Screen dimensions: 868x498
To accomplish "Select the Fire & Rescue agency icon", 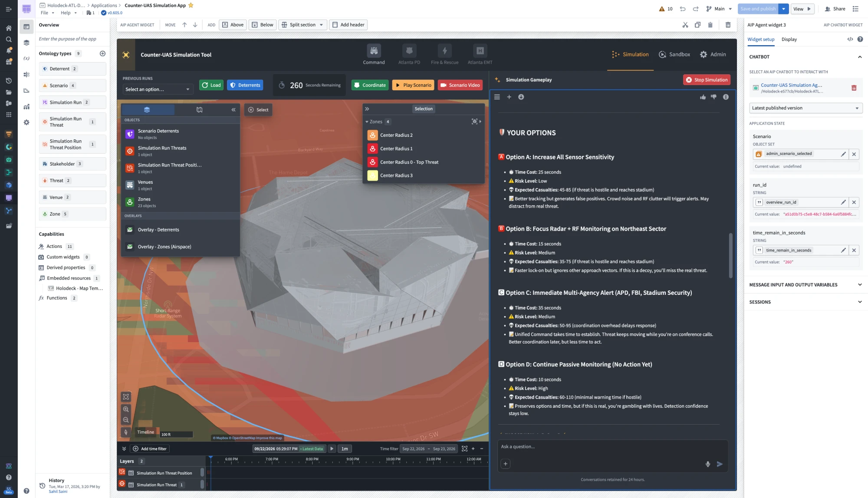I will 444,51.
